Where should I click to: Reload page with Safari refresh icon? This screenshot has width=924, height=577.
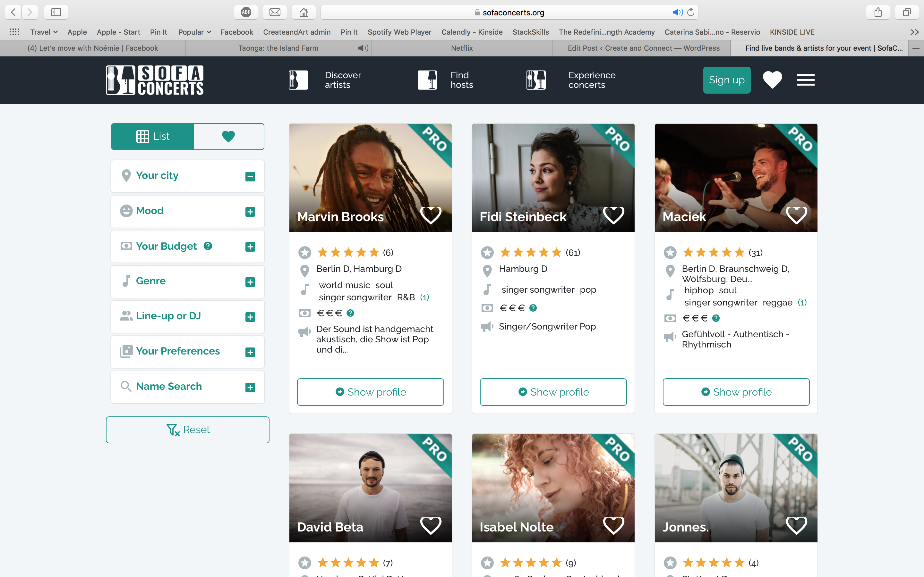click(x=691, y=12)
